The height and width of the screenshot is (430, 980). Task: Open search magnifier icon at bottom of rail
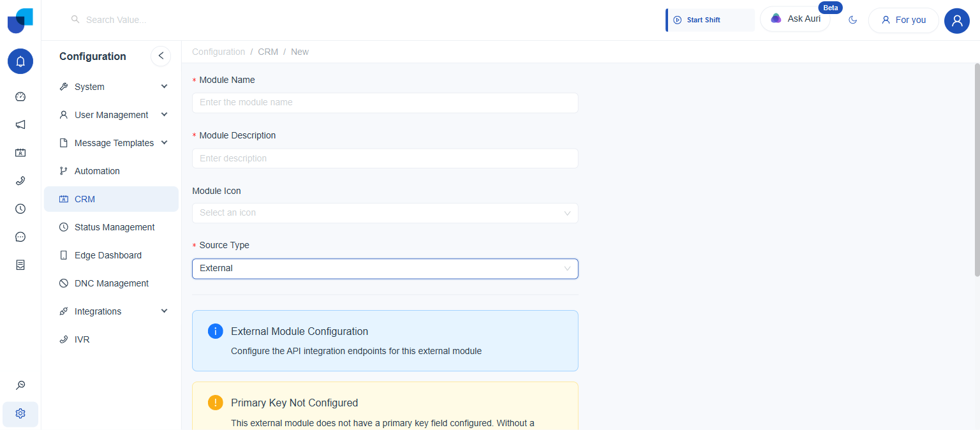click(x=20, y=385)
